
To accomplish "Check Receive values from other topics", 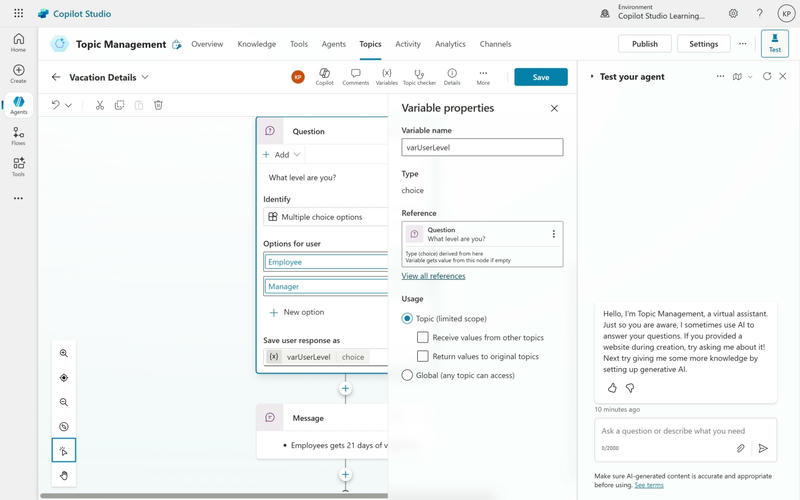I will 422,337.
